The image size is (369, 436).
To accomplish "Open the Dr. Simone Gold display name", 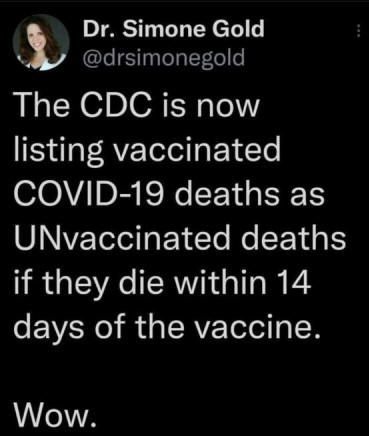I will point(173,29).
